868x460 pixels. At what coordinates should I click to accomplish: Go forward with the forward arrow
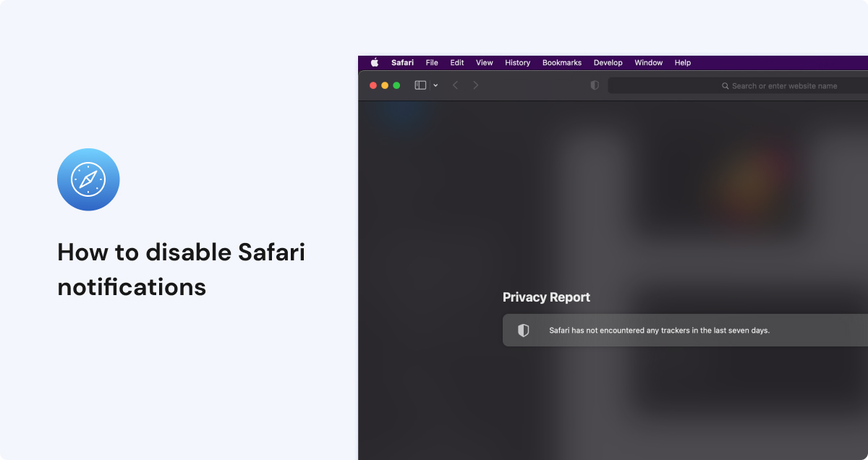click(x=475, y=85)
